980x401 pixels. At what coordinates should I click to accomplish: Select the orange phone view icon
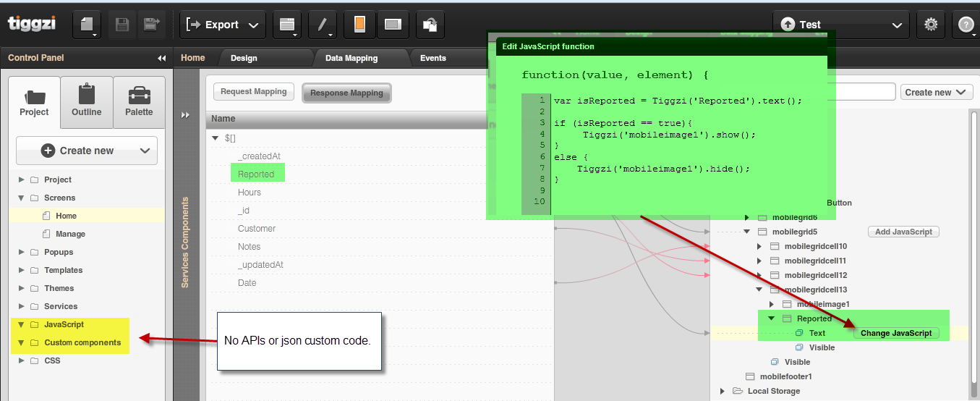(359, 25)
